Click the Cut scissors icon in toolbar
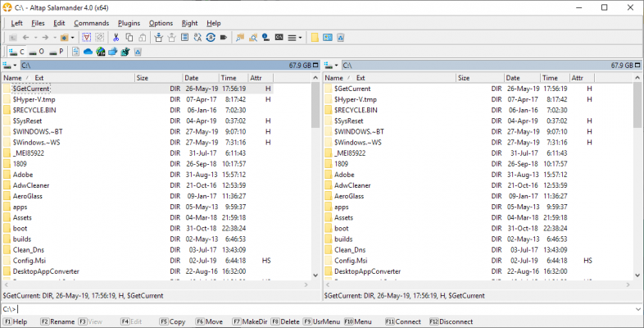The width and height of the screenshot is (644, 328). pos(116,38)
